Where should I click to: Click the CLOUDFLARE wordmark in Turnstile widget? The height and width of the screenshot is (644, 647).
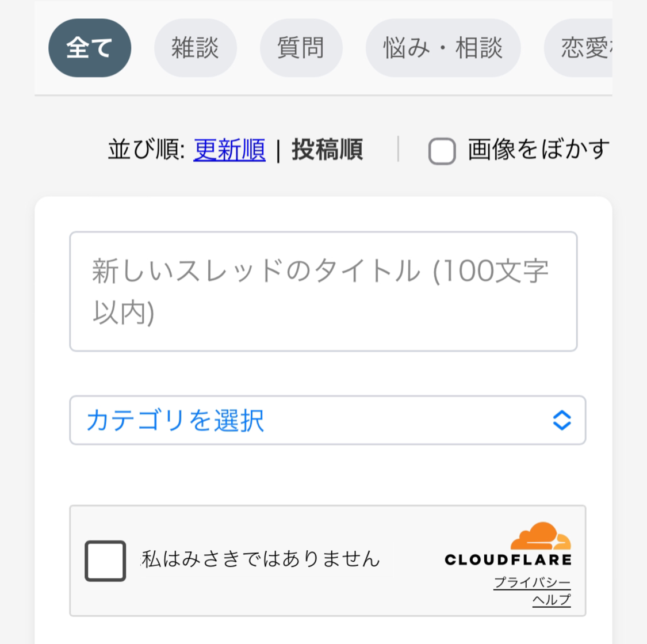click(508, 559)
